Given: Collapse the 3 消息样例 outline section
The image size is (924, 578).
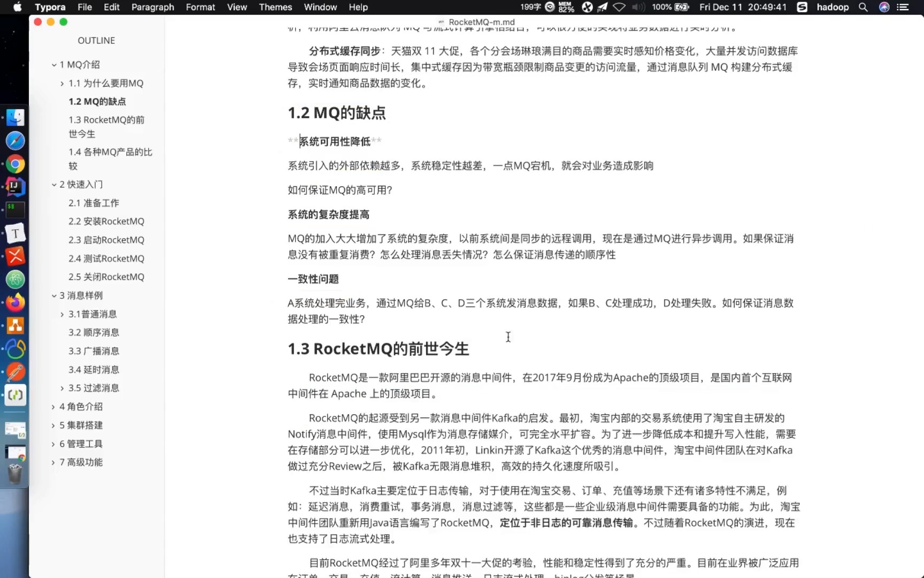Looking at the screenshot, I should (x=54, y=295).
